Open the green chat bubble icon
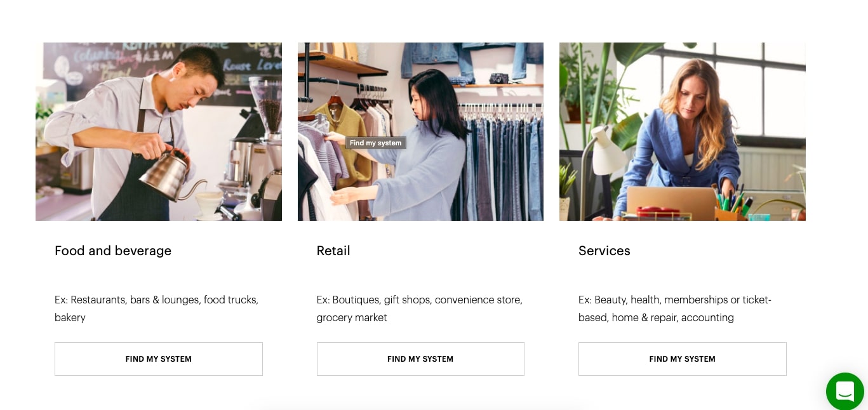 pos(845,392)
